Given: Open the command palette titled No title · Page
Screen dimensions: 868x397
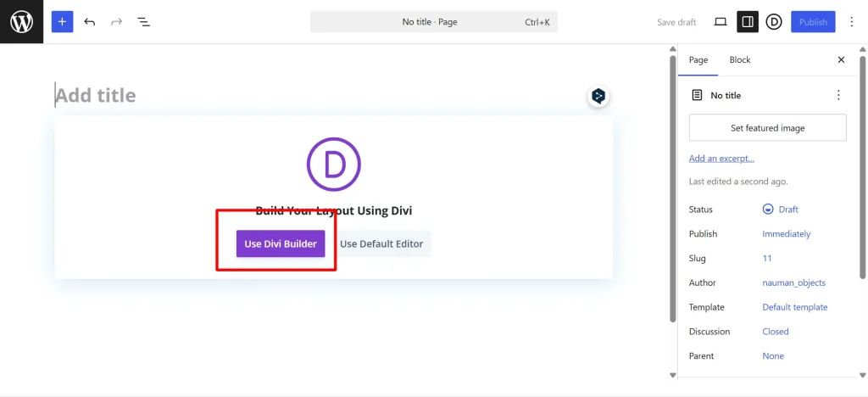Looking at the screenshot, I should 433,22.
